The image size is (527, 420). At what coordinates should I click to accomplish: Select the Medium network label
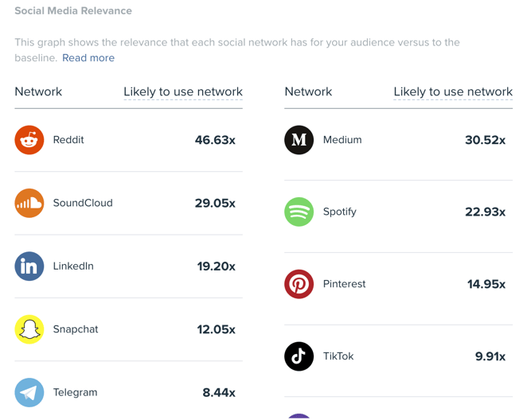click(x=342, y=140)
